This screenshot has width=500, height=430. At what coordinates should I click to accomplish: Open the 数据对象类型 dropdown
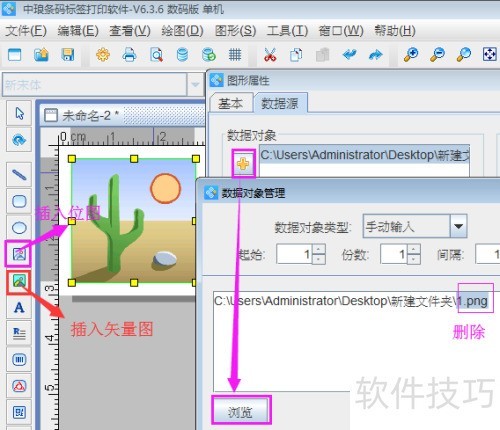tap(458, 226)
